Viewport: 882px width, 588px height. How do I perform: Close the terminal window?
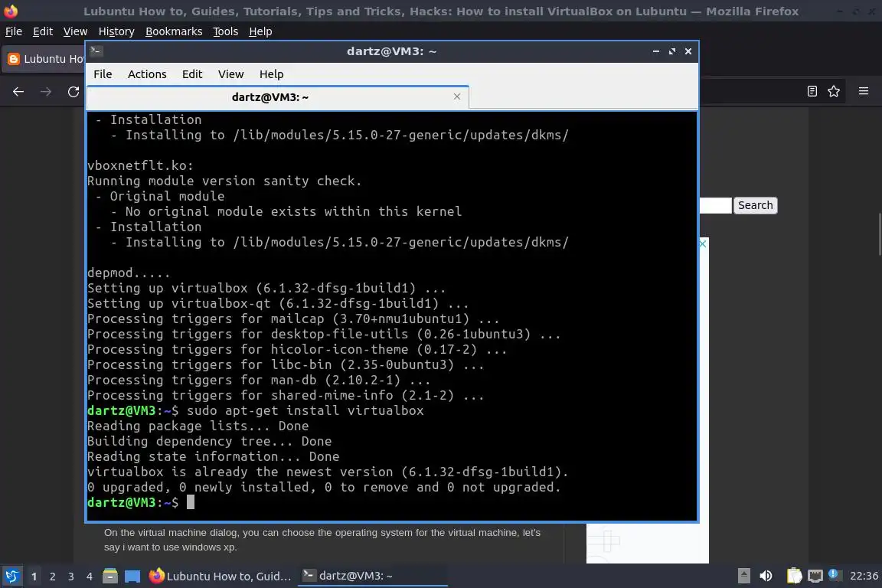(x=688, y=51)
